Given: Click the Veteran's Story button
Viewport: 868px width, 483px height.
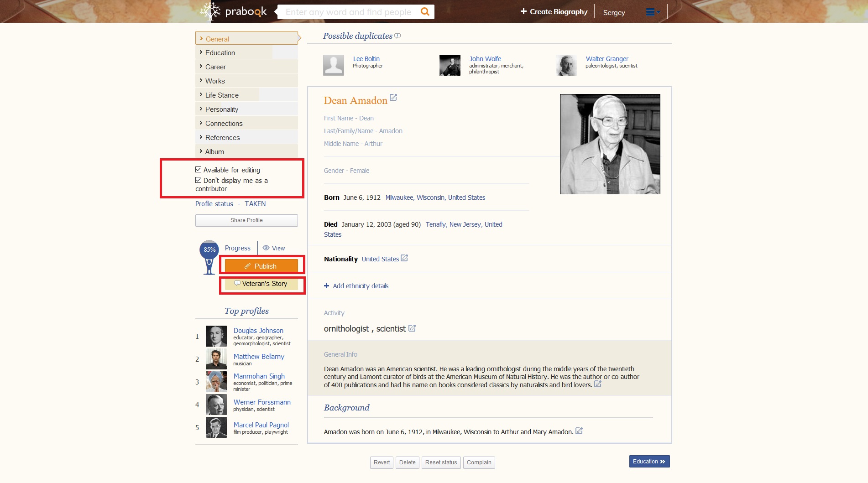Looking at the screenshot, I should coord(261,284).
